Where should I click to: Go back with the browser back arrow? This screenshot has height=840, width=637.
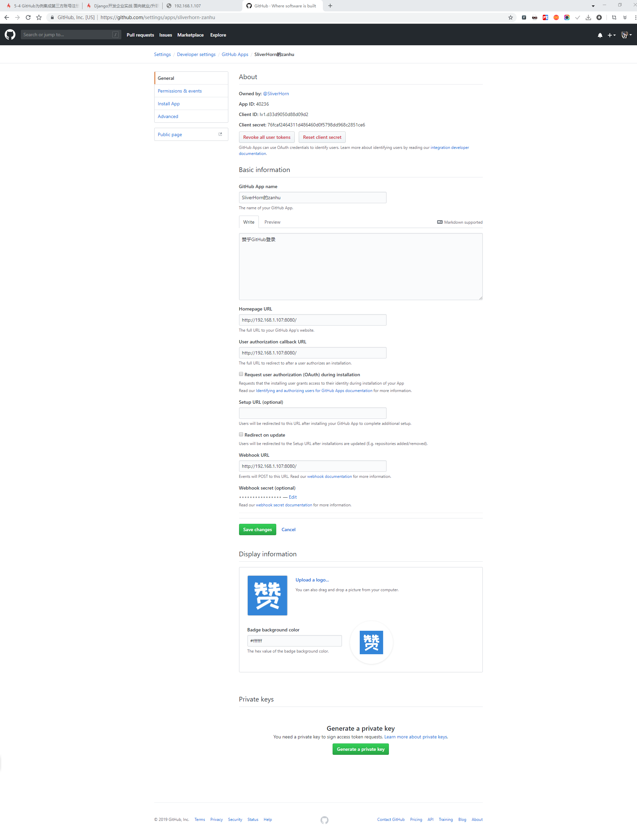(x=6, y=17)
